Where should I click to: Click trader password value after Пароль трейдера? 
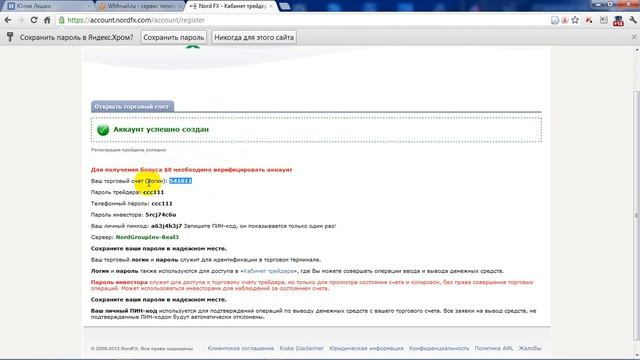click(x=153, y=192)
